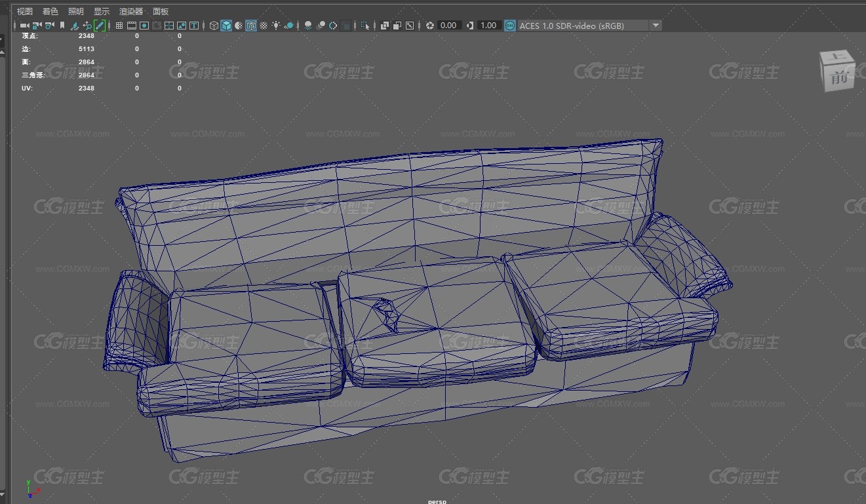Screen dimensions: 866x504
Task: Click Screen Space Ambient Occlusion icon
Action: 308,26
